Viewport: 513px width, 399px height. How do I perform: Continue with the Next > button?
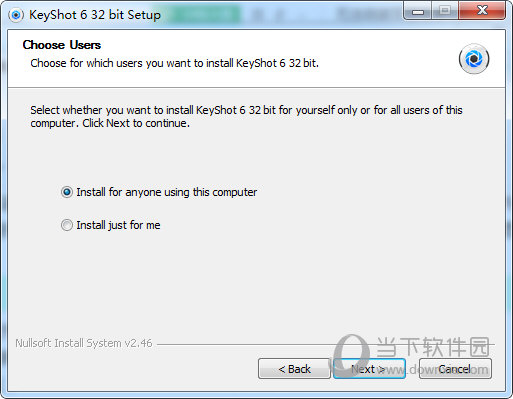[369, 369]
